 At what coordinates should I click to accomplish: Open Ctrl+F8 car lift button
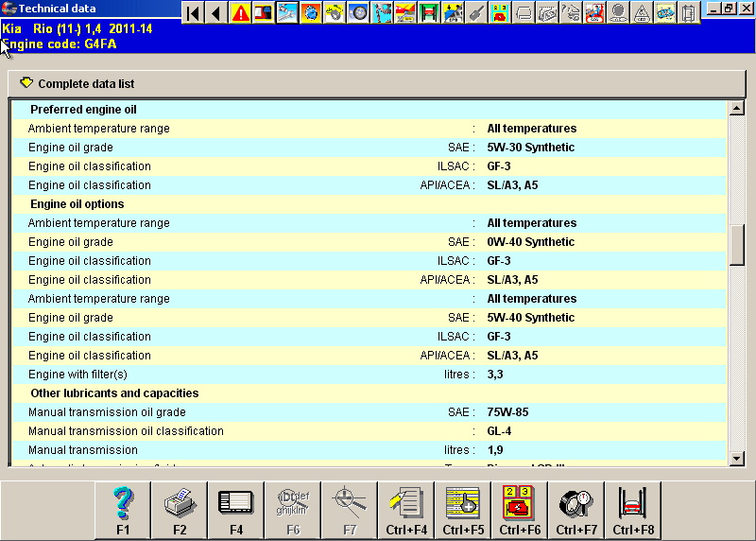[633, 510]
